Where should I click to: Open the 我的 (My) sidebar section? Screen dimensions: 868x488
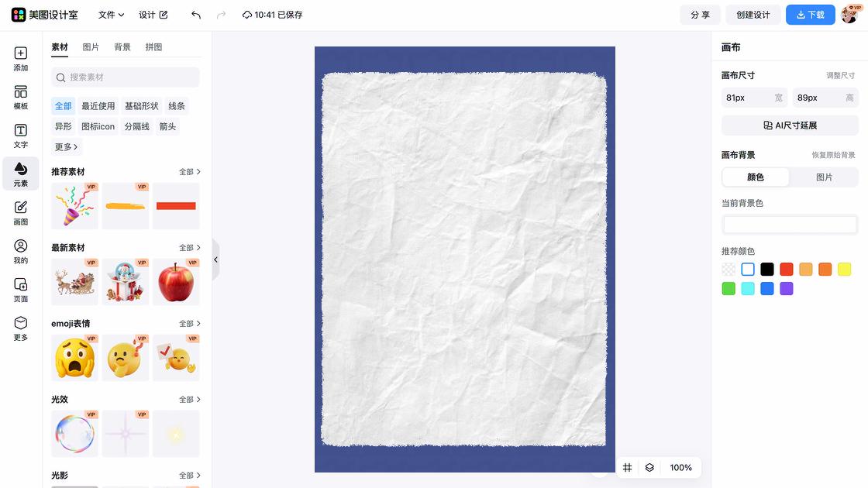(x=20, y=251)
